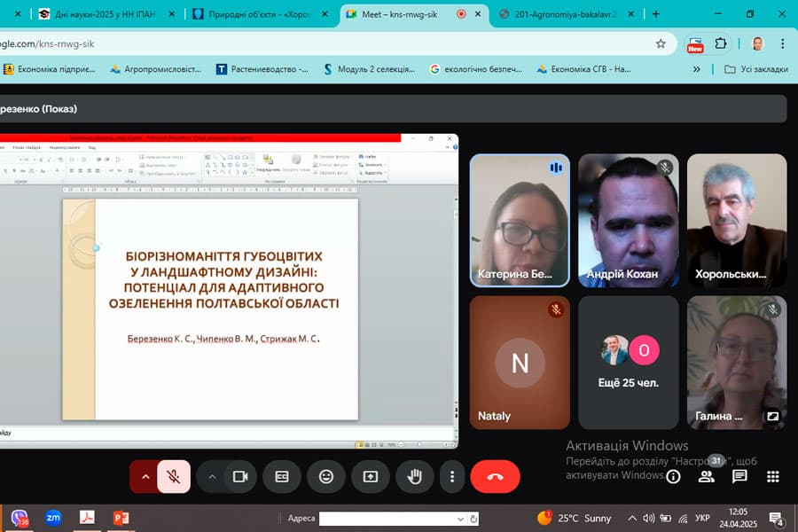Open 'Агропромисловіст...' bookmark
798x532 pixels.
pyautogui.click(x=156, y=69)
